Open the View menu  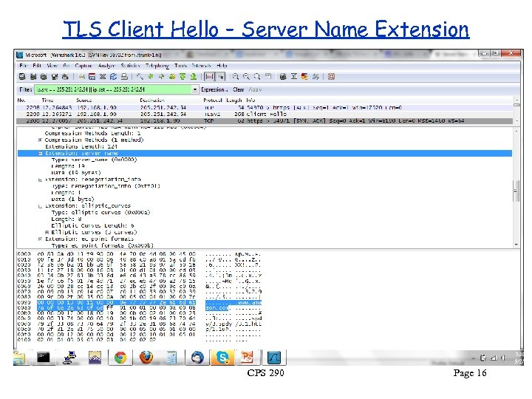point(52,66)
